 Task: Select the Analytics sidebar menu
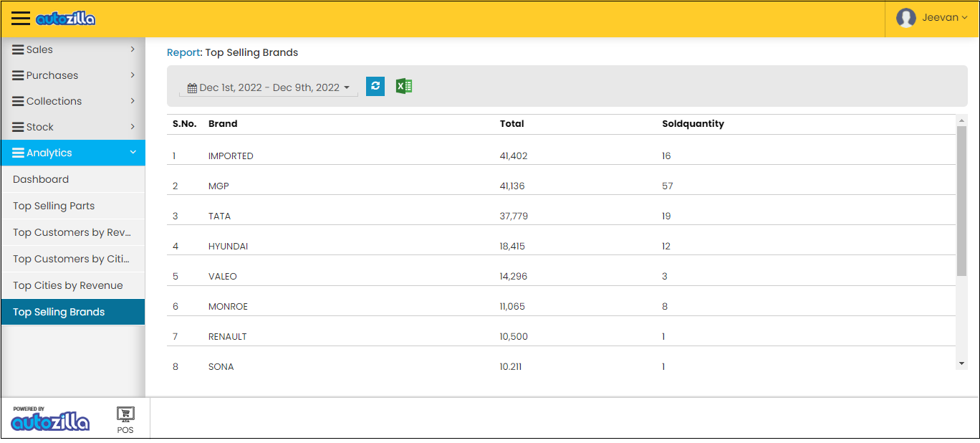[x=73, y=153]
